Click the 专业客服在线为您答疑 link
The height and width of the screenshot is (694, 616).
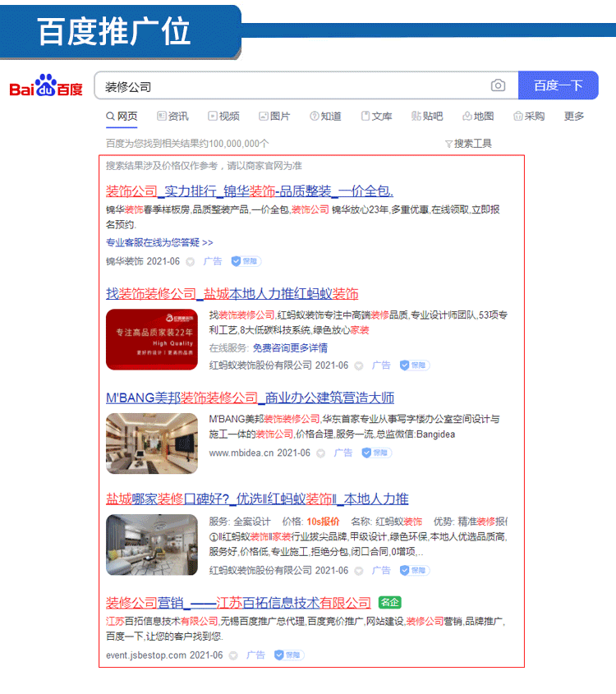point(159,242)
